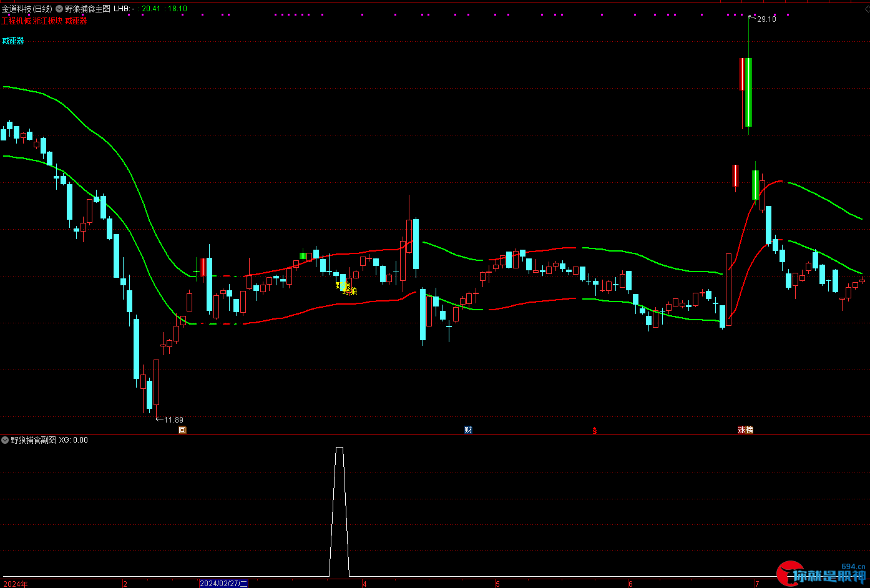Click the 涨榜 marker icon
The image size is (870, 588).
tap(745, 429)
